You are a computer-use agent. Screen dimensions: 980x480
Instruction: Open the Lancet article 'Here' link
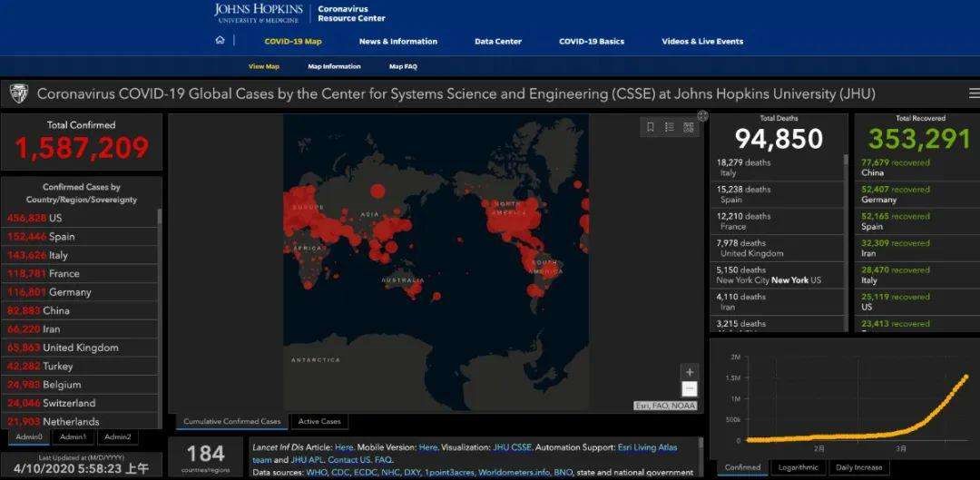(x=345, y=447)
